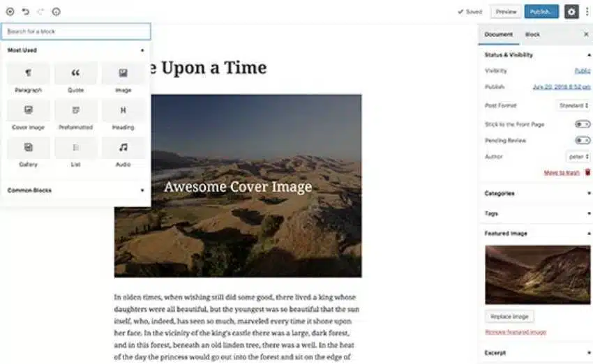593x364 pixels.
Task: Focus the Search for a block field
Action: pos(75,31)
